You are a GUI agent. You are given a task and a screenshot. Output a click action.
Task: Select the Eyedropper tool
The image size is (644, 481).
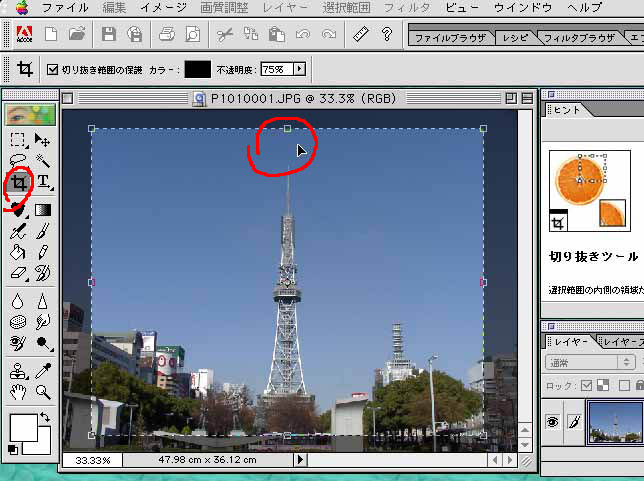(43, 370)
